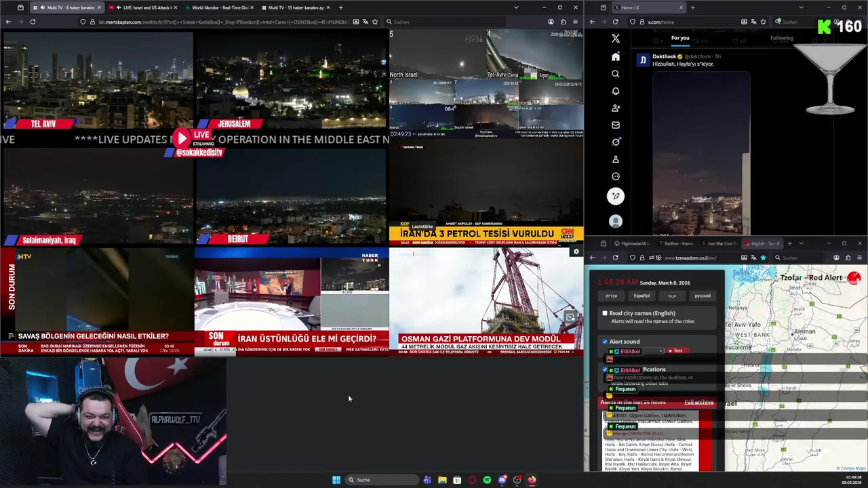Bookmark star in Multi TV address bar
Screen dimensions: 868x488
pyautogui.click(x=375, y=22)
